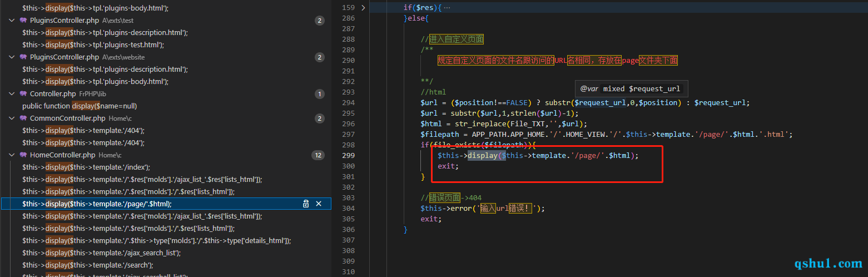
Task: Click the '//html' comment on line 293
Action: point(434,92)
